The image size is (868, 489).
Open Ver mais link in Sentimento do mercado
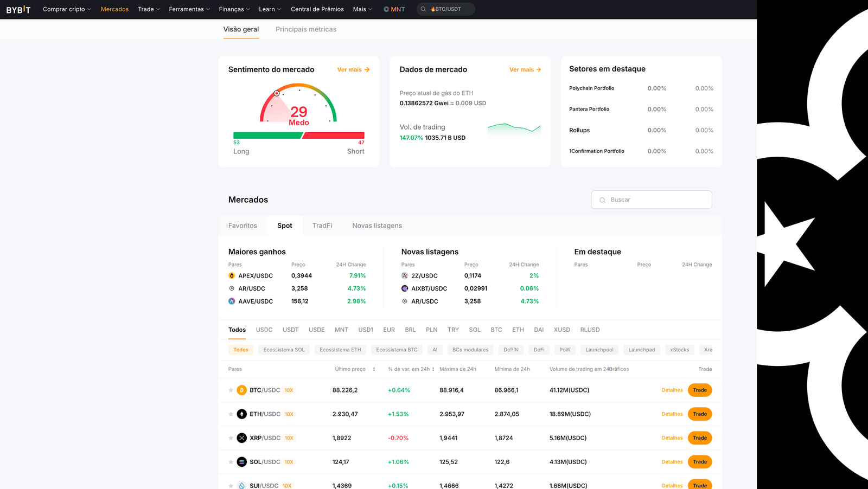coord(353,70)
